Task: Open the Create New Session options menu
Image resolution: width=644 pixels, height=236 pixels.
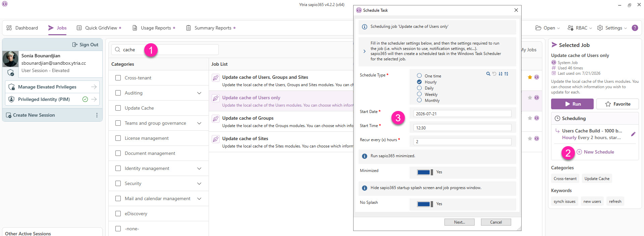Action: [97, 115]
